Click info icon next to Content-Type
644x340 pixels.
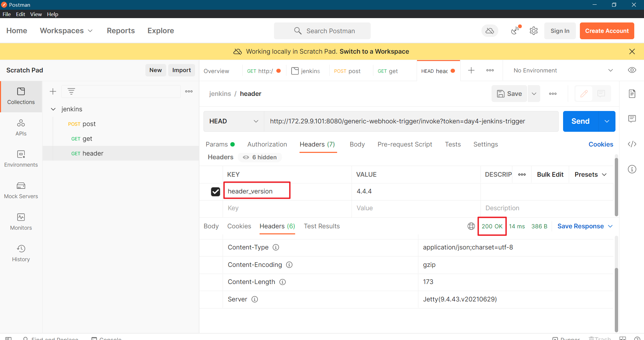pos(276,247)
